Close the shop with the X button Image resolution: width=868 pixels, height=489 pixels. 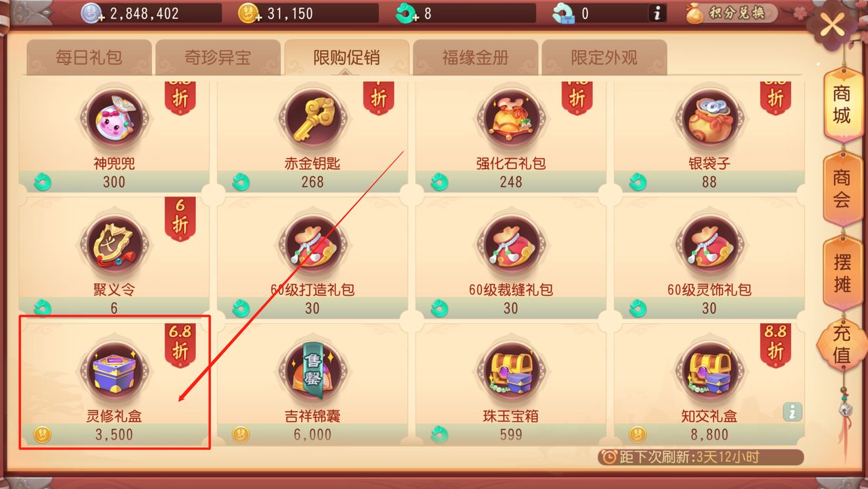click(832, 26)
